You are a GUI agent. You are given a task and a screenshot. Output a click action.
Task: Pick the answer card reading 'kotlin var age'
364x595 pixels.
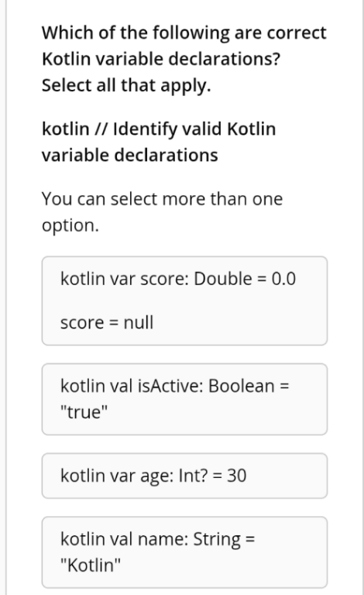(x=184, y=476)
